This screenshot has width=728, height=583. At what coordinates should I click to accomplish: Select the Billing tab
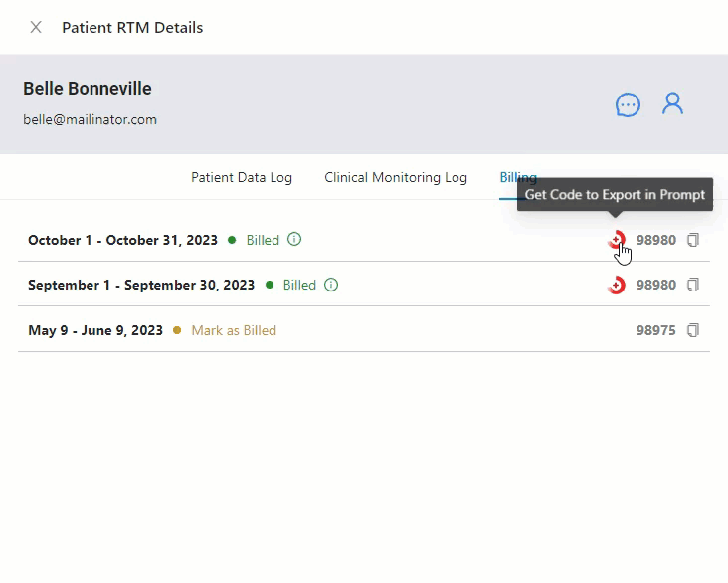coord(518,178)
